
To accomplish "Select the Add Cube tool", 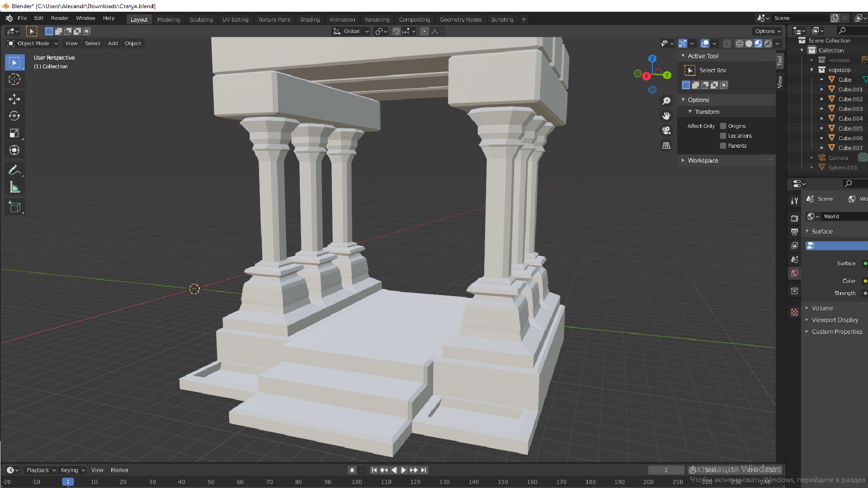I will click(x=14, y=207).
